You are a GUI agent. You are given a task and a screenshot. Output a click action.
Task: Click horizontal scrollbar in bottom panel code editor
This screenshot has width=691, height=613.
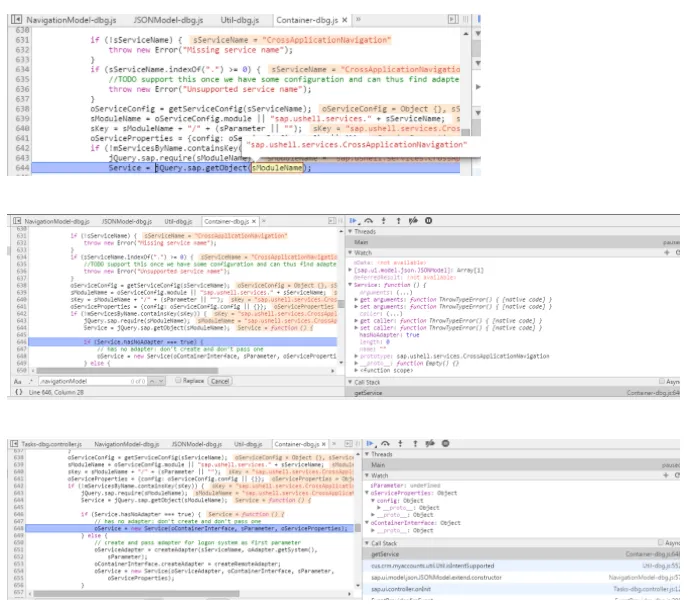[x=136, y=594]
